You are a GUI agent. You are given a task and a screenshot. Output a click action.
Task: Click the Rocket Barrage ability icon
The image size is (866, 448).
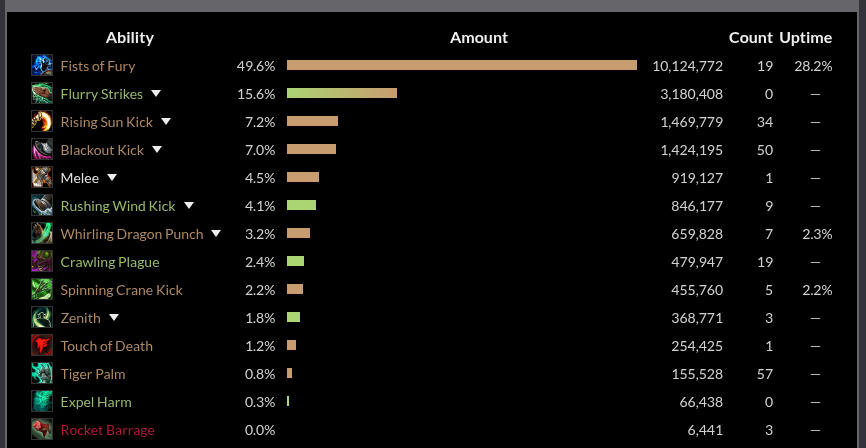[x=42, y=430]
